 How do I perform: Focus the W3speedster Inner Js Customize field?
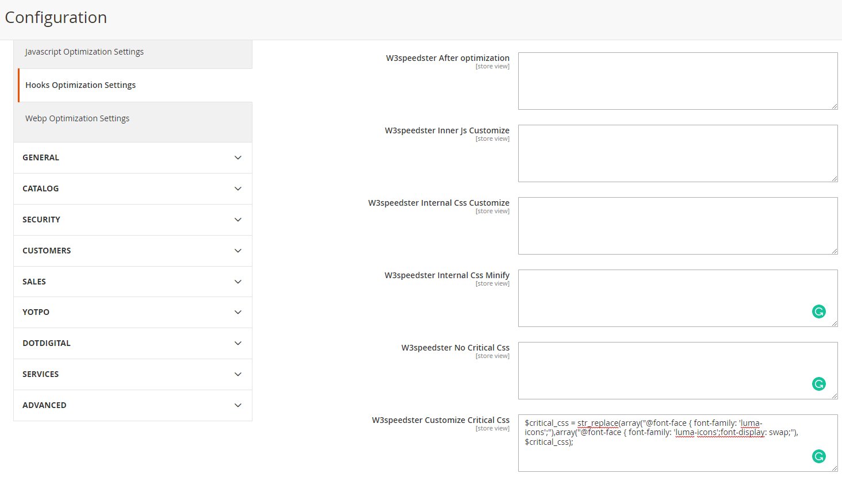pos(677,153)
